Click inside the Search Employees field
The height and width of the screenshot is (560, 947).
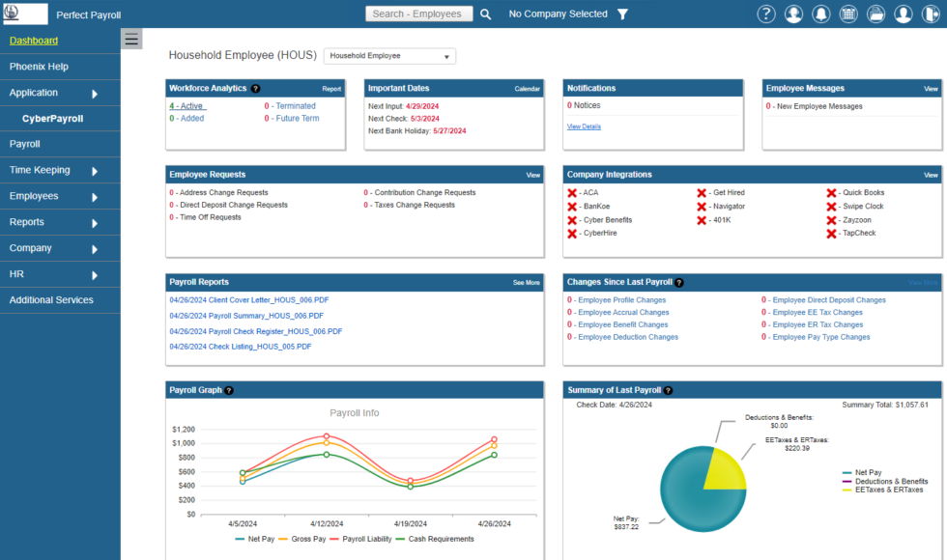tap(419, 14)
